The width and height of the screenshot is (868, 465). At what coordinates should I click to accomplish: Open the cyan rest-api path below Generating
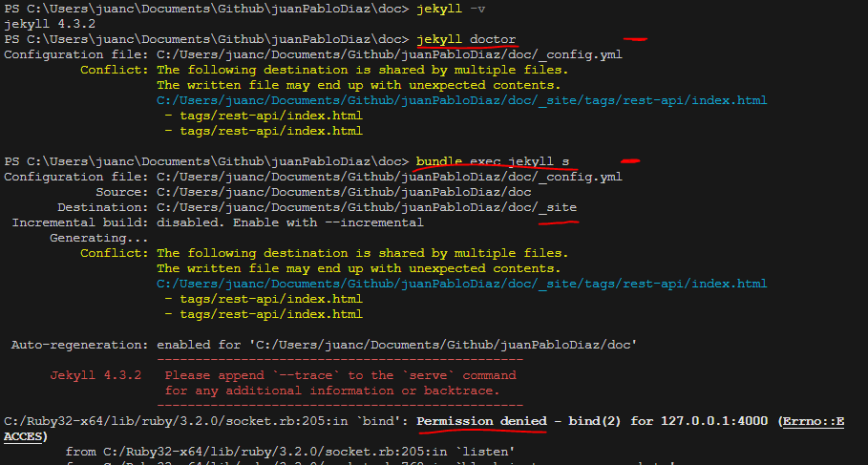click(461, 284)
